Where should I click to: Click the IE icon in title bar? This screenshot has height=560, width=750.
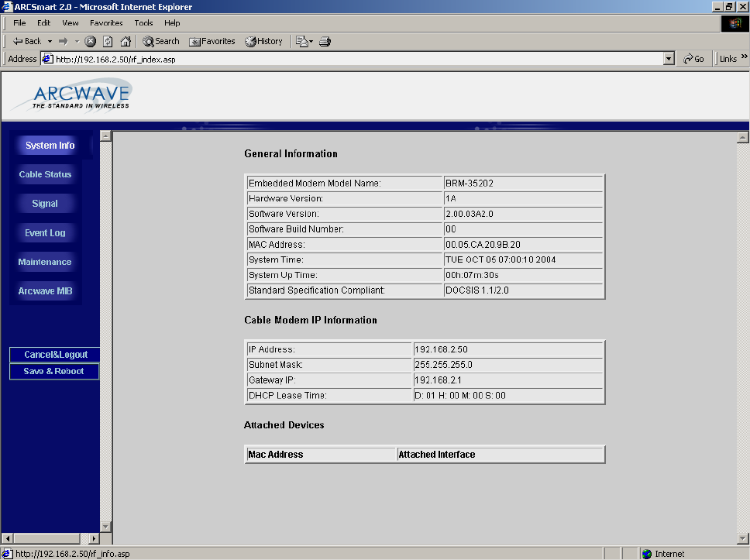click(x=6, y=7)
